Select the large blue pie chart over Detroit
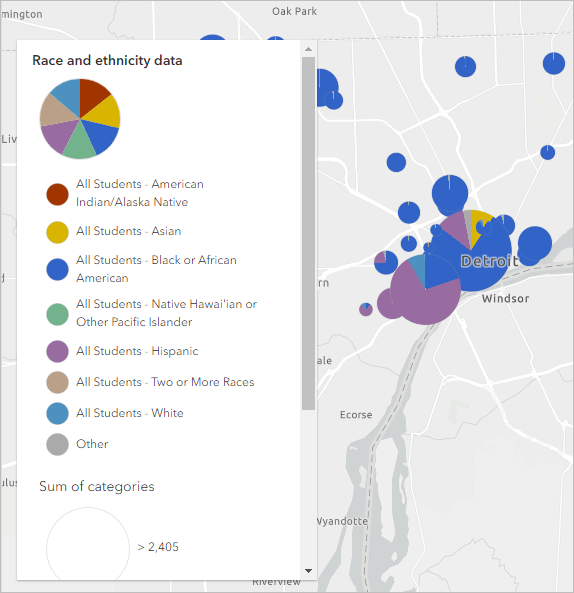This screenshot has height=593, width=574. pos(471,251)
